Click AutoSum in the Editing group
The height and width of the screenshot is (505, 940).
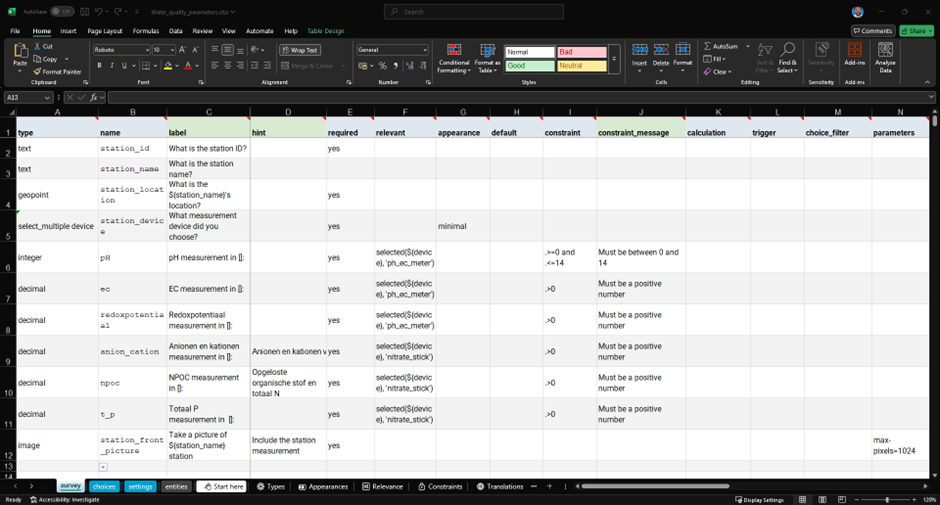click(720, 46)
